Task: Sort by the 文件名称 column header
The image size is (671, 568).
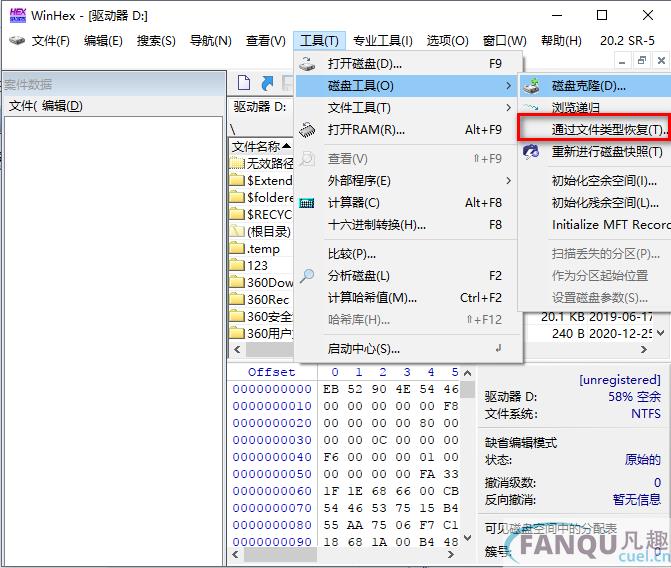Action: pyautogui.click(x=261, y=147)
